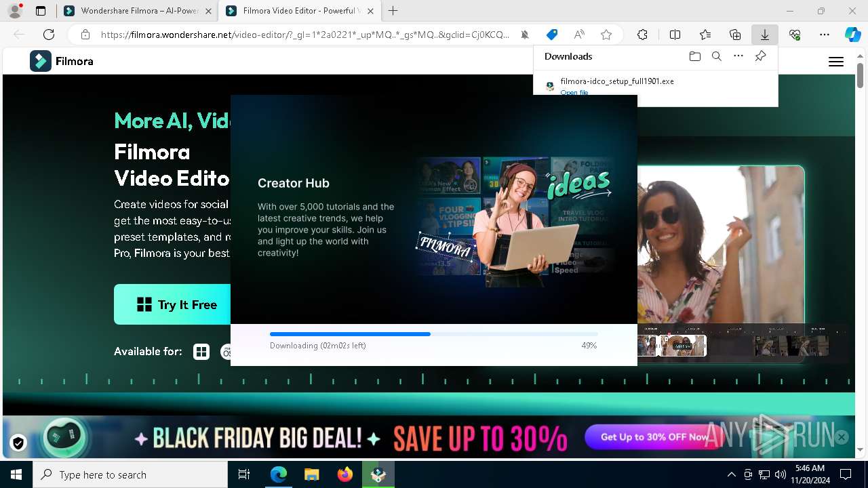
Task: Close the Filmora Video Editor tab
Action: tap(370, 11)
